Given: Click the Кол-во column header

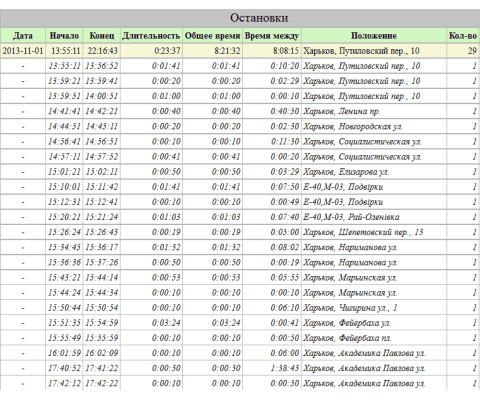Looking at the screenshot, I should pos(463,36).
